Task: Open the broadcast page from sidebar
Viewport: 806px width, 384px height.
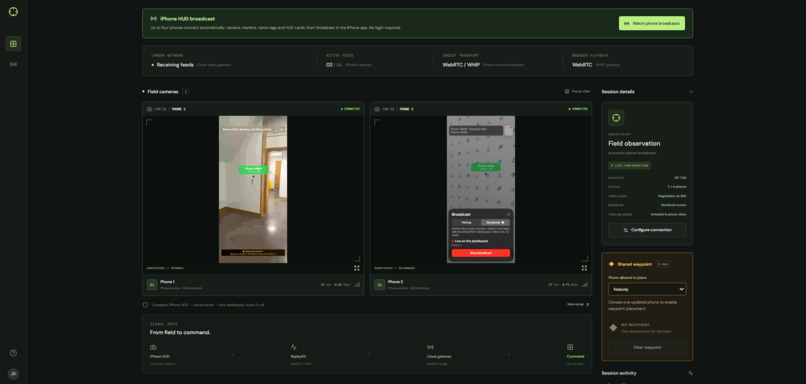Action: (13, 64)
